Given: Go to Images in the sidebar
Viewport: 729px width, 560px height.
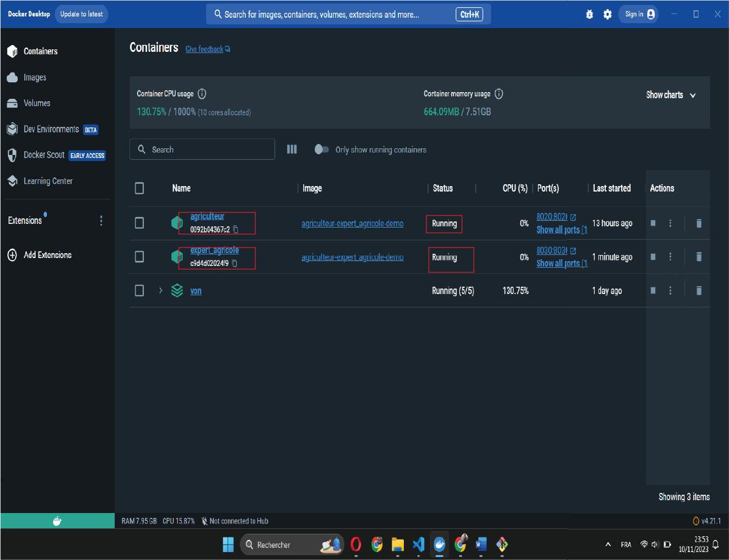Looking at the screenshot, I should click(35, 77).
